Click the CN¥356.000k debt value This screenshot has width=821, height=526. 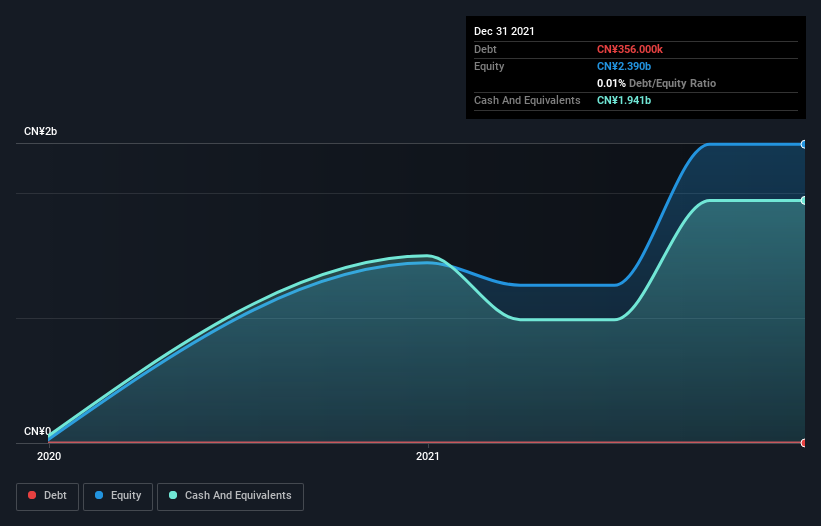point(630,49)
